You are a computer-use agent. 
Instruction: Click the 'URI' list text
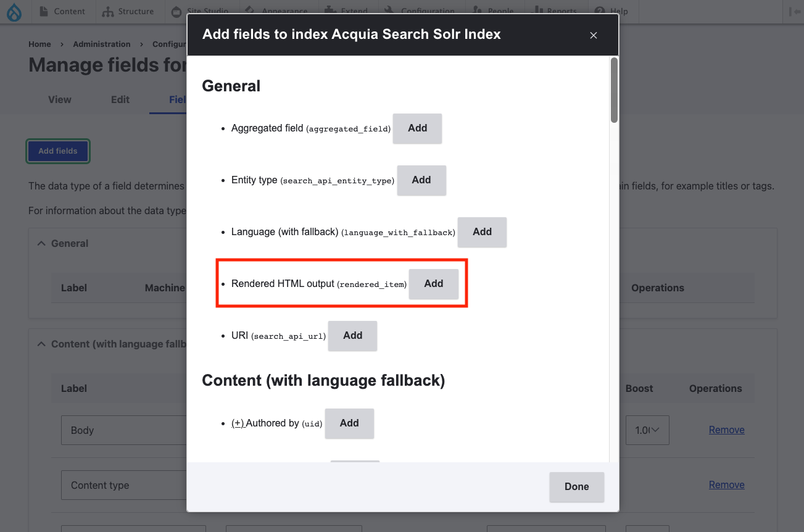pos(239,336)
